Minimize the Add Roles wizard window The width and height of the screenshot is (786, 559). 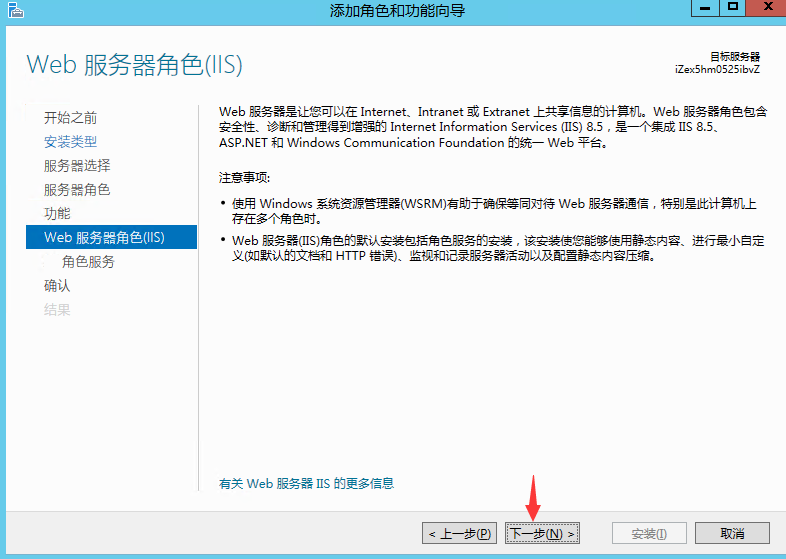pyautogui.click(x=706, y=8)
